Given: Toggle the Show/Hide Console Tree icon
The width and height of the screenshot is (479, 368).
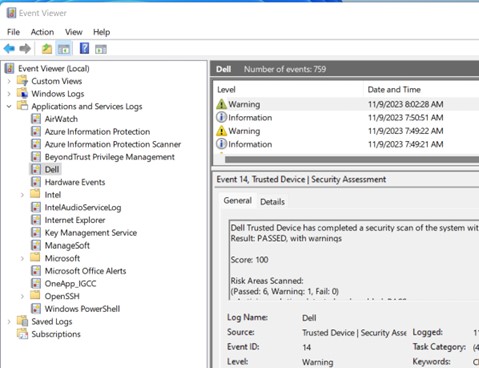Looking at the screenshot, I should [64, 49].
